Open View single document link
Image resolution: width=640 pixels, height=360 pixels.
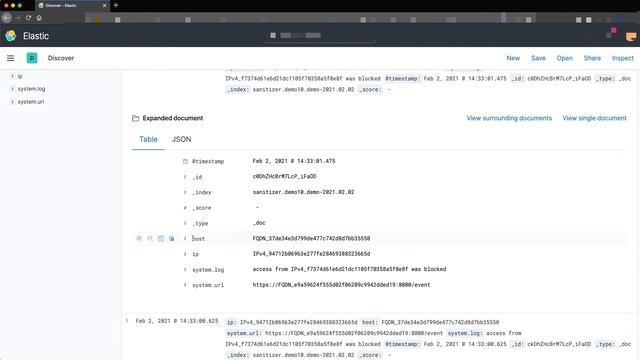point(594,118)
